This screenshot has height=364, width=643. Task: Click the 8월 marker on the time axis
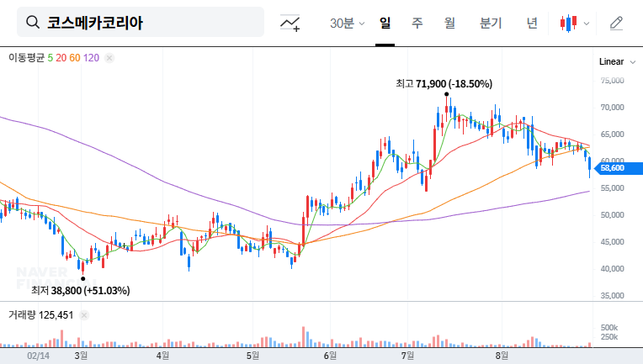pos(502,356)
